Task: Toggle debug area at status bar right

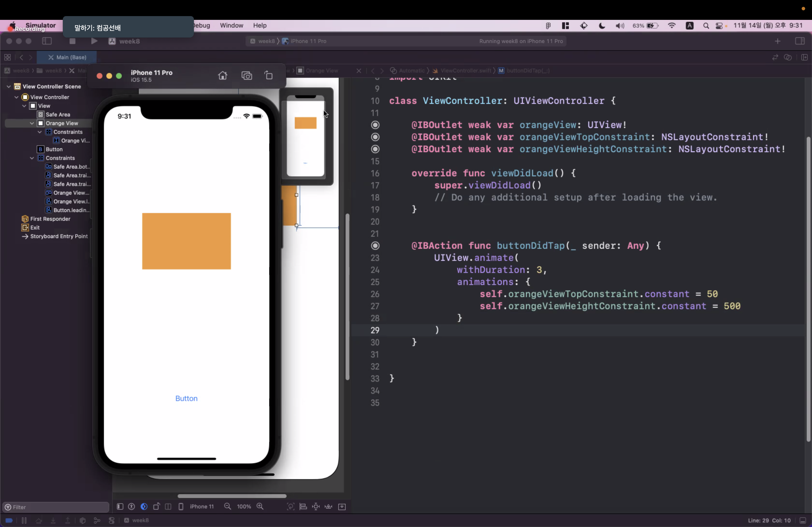Action: pyautogui.click(x=803, y=521)
